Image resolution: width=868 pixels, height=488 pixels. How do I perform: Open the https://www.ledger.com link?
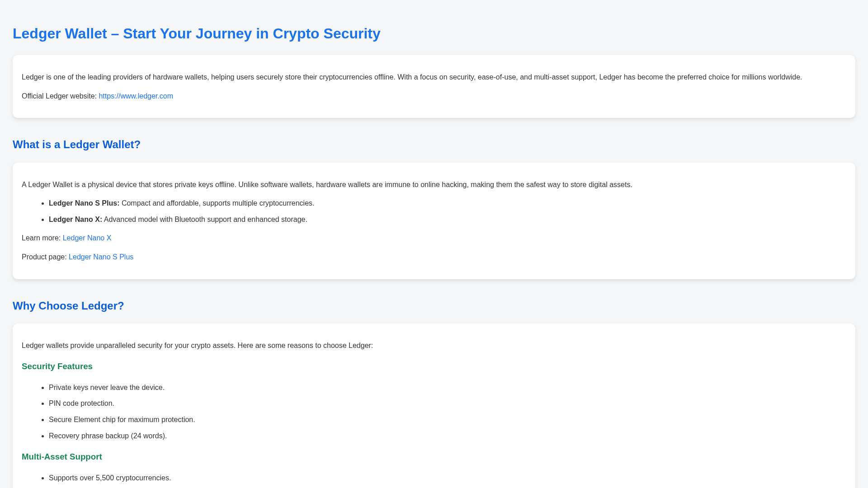pyautogui.click(x=136, y=96)
